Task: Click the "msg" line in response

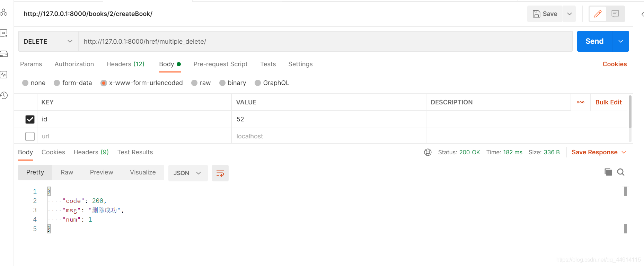Action: [x=93, y=210]
